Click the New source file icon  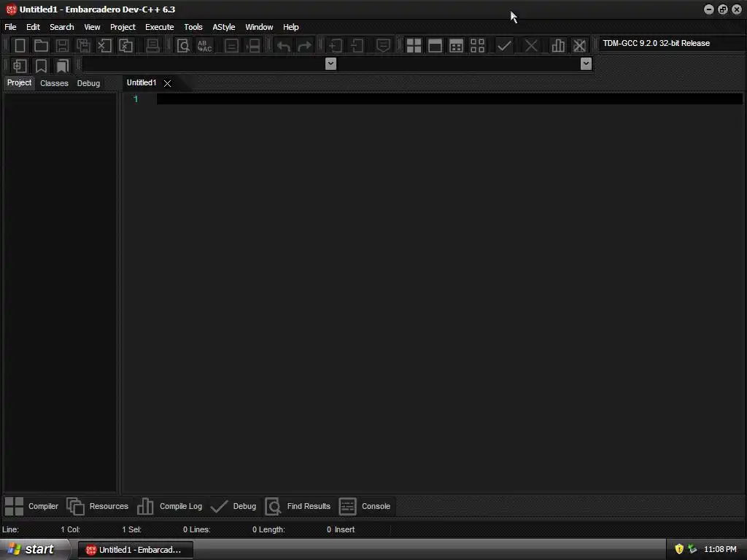pos(20,46)
